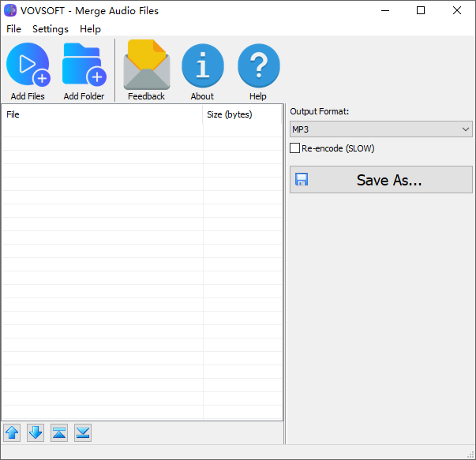Viewport: 476px width, 460px height.
Task: Click the Help question mark icon
Action: 259,65
